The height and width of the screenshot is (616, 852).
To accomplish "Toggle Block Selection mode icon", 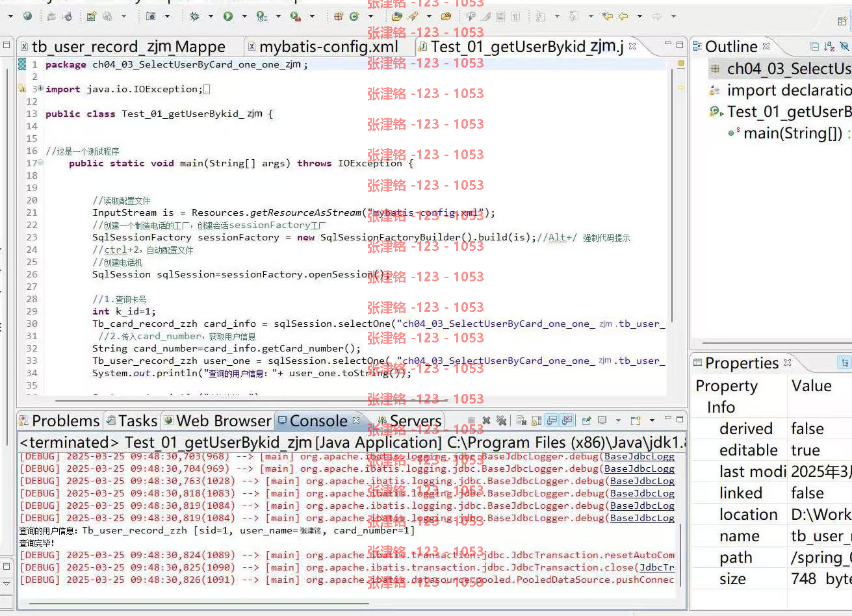I will click(500, 16).
